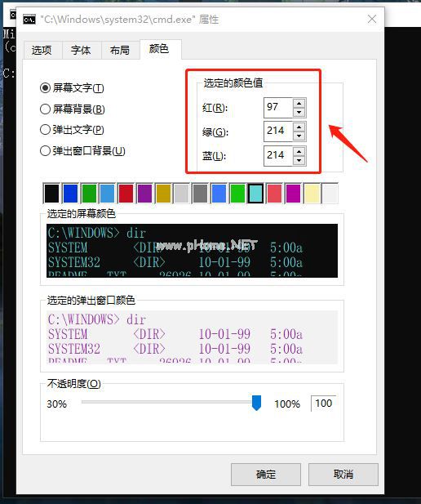Viewport: 421px width, 504px height.
Task: Select the light yellow color swatch
Action: tap(312, 194)
